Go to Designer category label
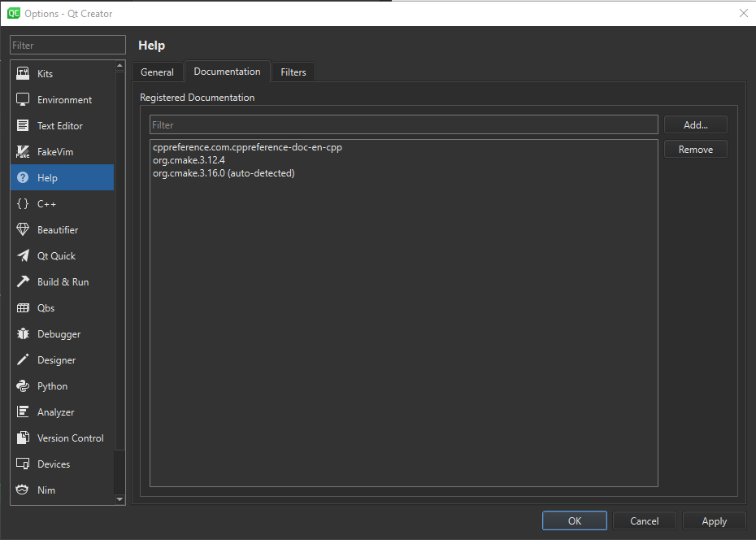The height and width of the screenshot is (540, 756). pyautogui.click(x=56, y=359)
